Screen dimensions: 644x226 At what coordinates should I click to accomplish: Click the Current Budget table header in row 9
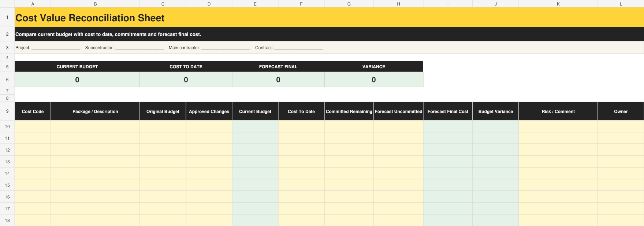(x=255, y=111)
